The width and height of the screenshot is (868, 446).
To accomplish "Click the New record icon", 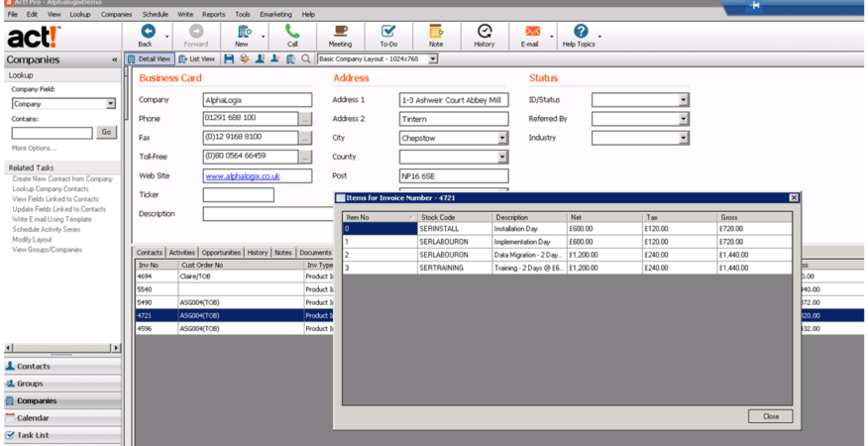I will [244, 32].
